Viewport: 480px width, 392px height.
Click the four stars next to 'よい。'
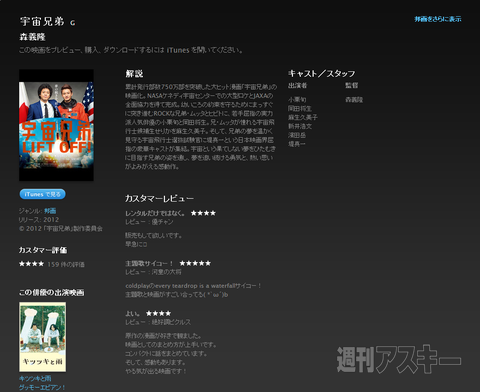[158, 313]
